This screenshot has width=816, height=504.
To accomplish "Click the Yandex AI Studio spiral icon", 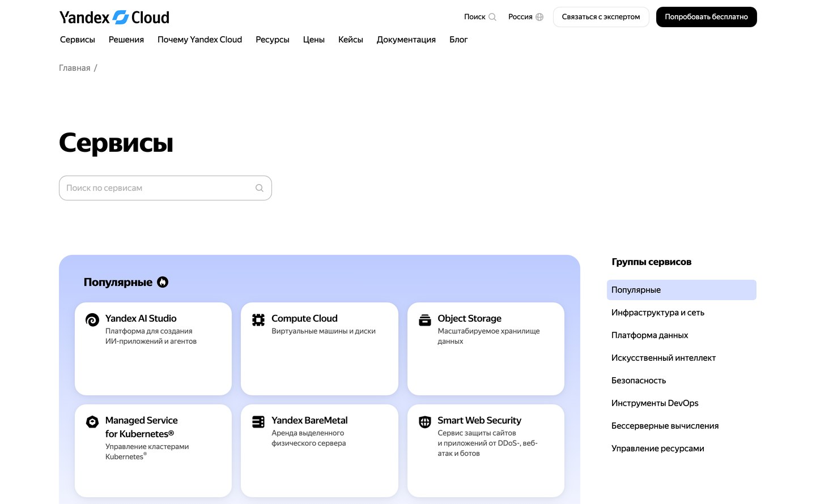I will pos(92,320).
